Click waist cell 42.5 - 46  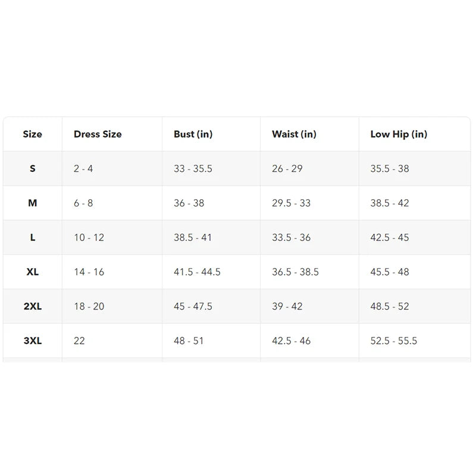tap(291, 342)
